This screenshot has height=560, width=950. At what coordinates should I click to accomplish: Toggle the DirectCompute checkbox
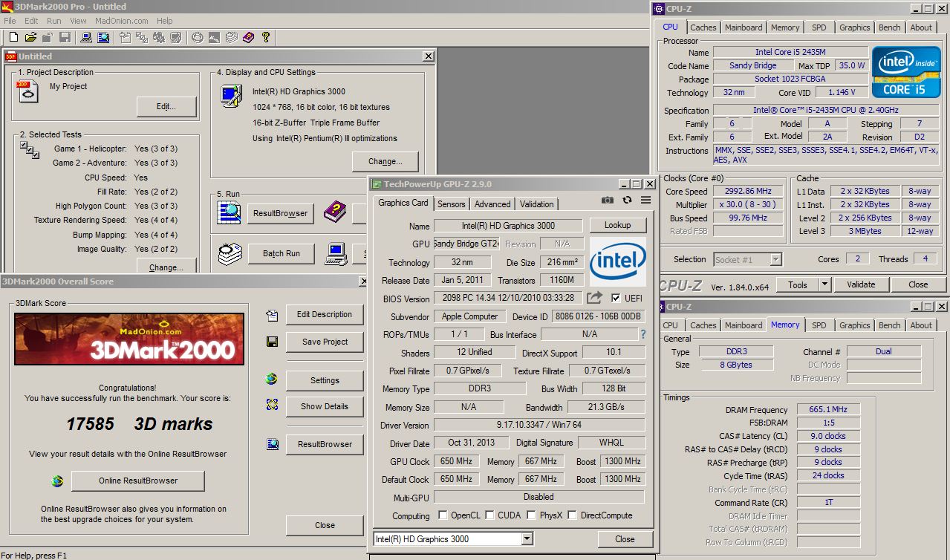click(x=571, y=515)
